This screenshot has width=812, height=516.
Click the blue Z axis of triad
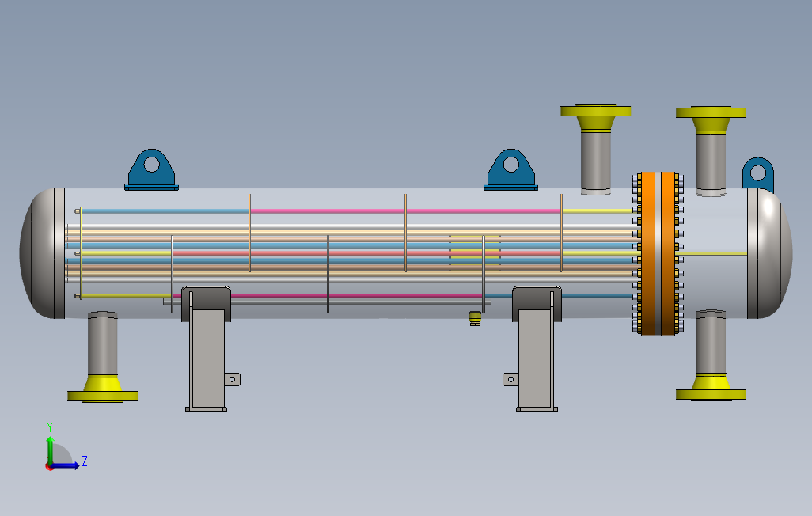(x=66, y=465)
